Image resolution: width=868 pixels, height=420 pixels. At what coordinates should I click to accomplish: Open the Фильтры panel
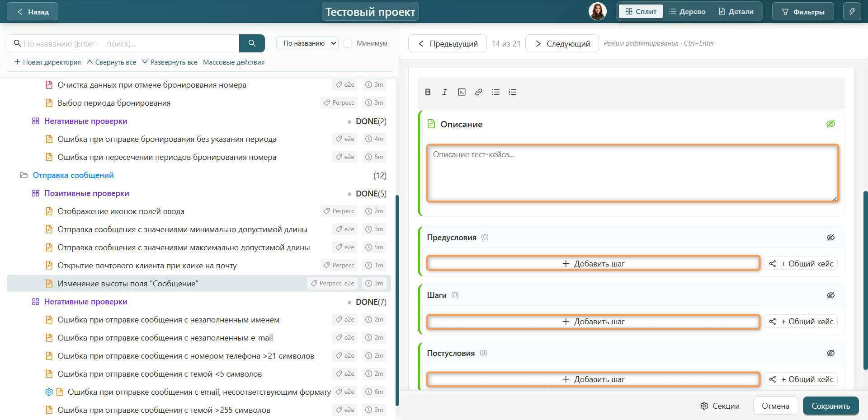(803, 12)
